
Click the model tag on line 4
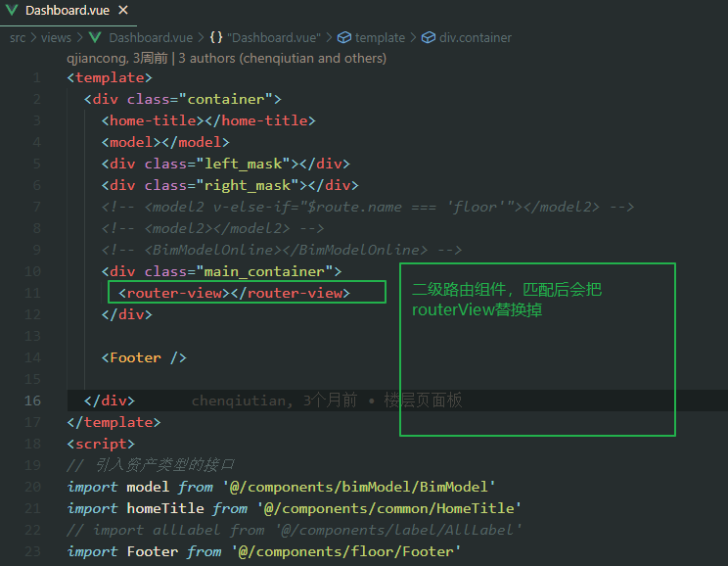pyautogui.click(x=165, y=142)
